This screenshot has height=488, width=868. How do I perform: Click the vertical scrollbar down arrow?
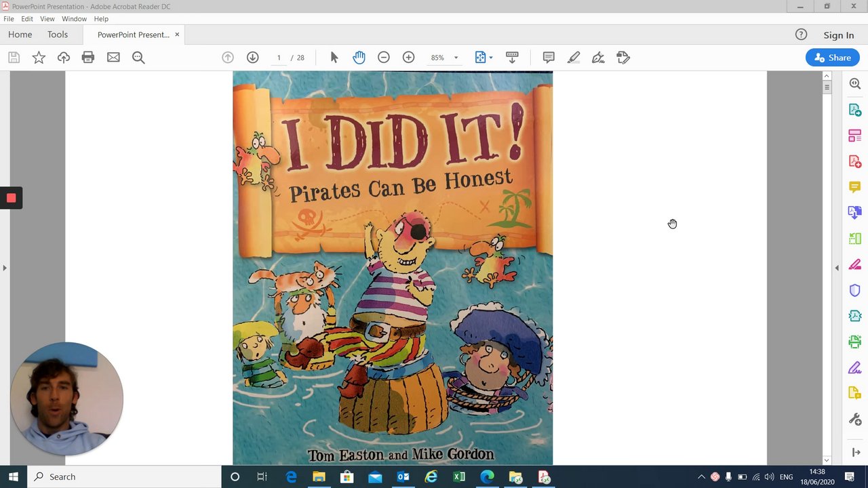click(827, 460)
